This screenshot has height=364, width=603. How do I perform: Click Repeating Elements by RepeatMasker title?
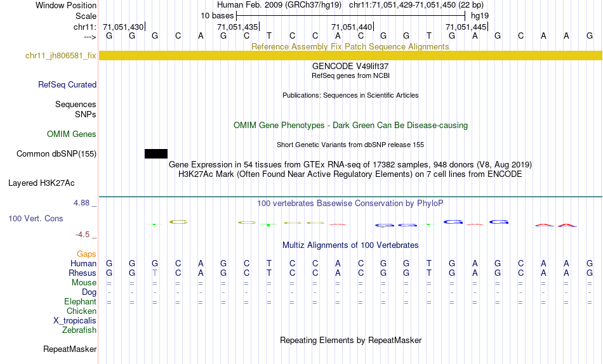pos(350,340)
